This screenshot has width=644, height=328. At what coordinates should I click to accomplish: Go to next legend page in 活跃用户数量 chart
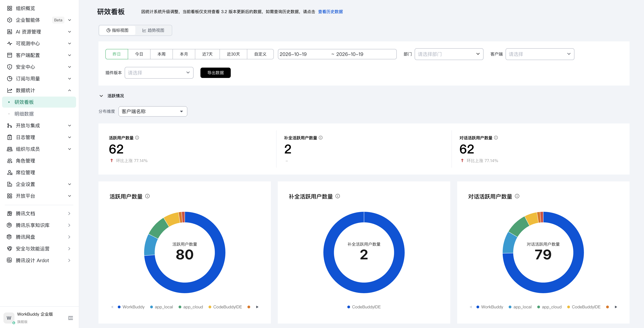coord(257,307)
